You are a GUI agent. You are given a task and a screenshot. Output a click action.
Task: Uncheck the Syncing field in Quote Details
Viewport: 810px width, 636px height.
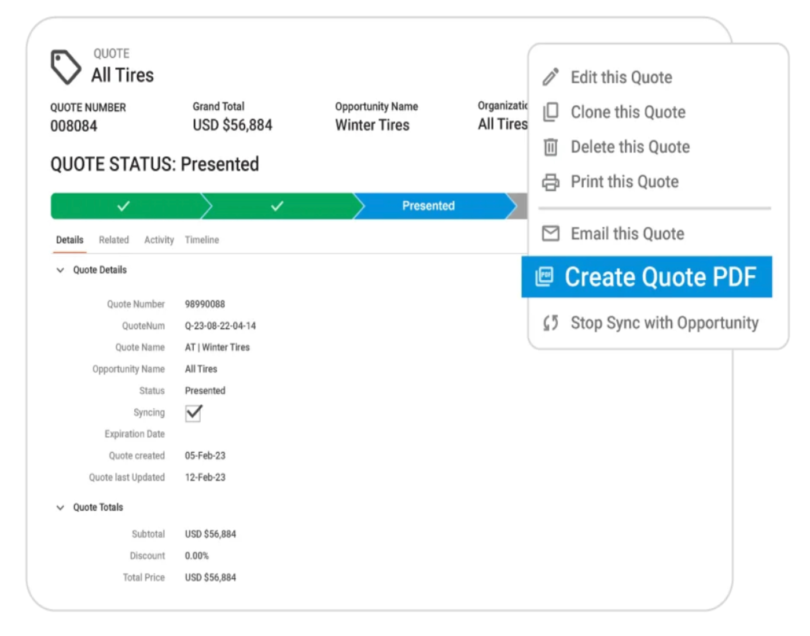(193, 412)
